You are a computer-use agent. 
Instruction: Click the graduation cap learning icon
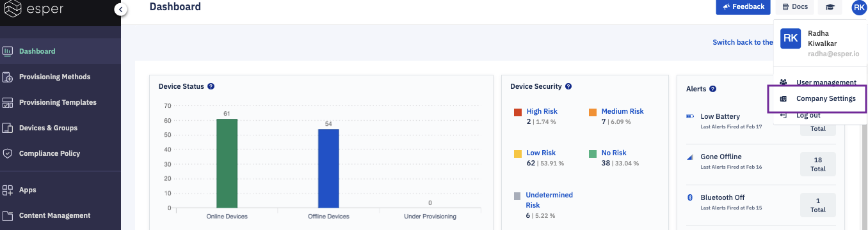point(830,7)
